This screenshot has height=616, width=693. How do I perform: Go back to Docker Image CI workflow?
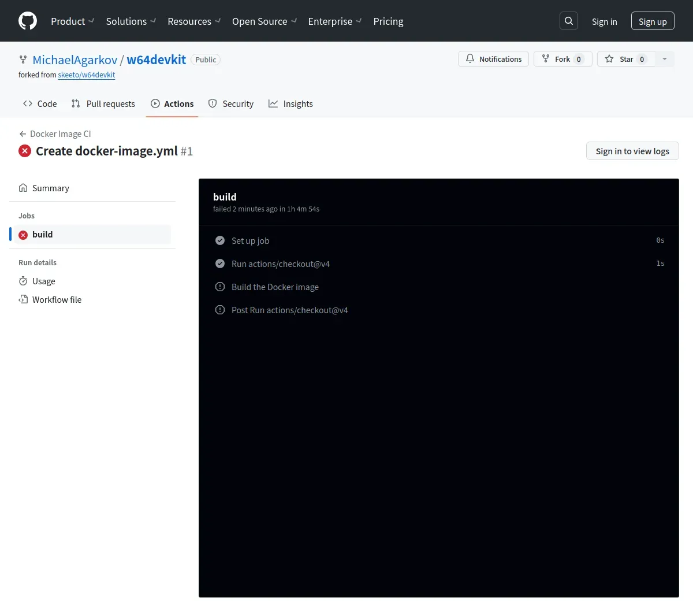click(55, 133)
